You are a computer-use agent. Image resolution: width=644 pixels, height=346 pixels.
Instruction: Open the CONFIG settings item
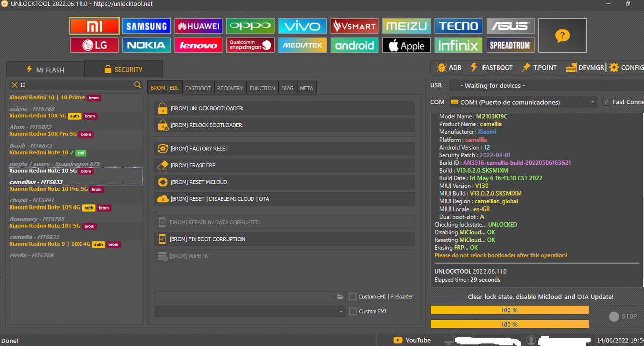[626, 67]
